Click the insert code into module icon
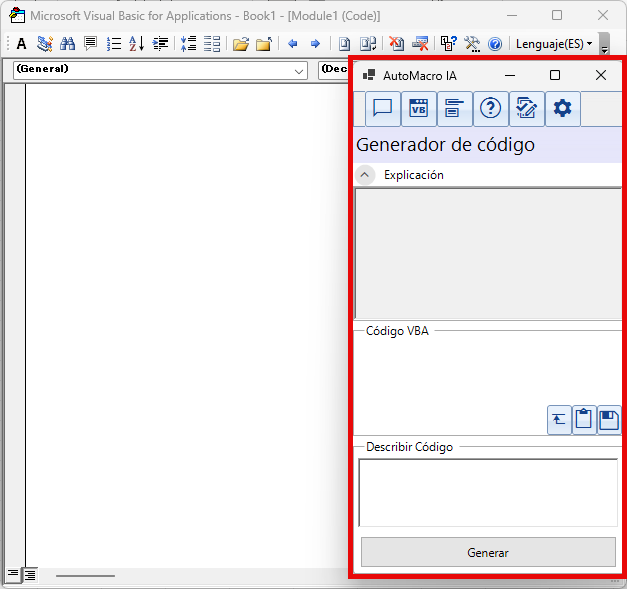This screenshot has height=589, width=627. (559, 419)
